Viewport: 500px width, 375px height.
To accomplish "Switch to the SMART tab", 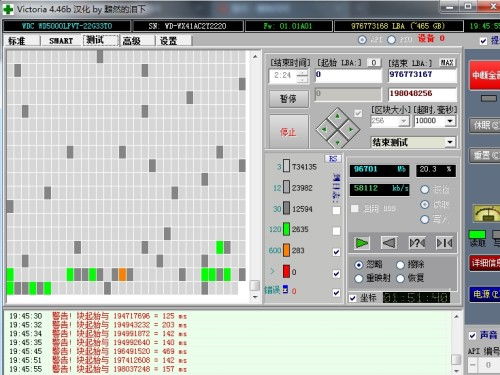I will tap(61, 41).
